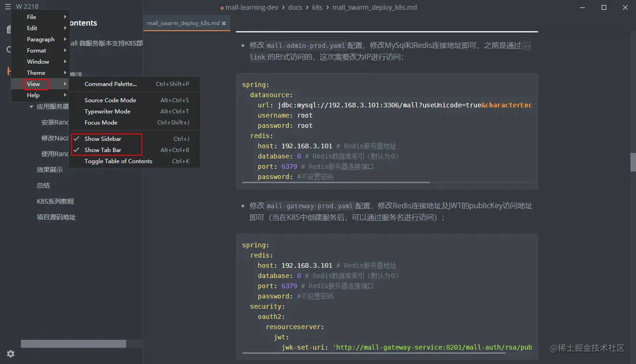This screenshot has width=636, height=364.
Task: Select K8S系列教程 outline heading
Action: [x=55, y=201]
